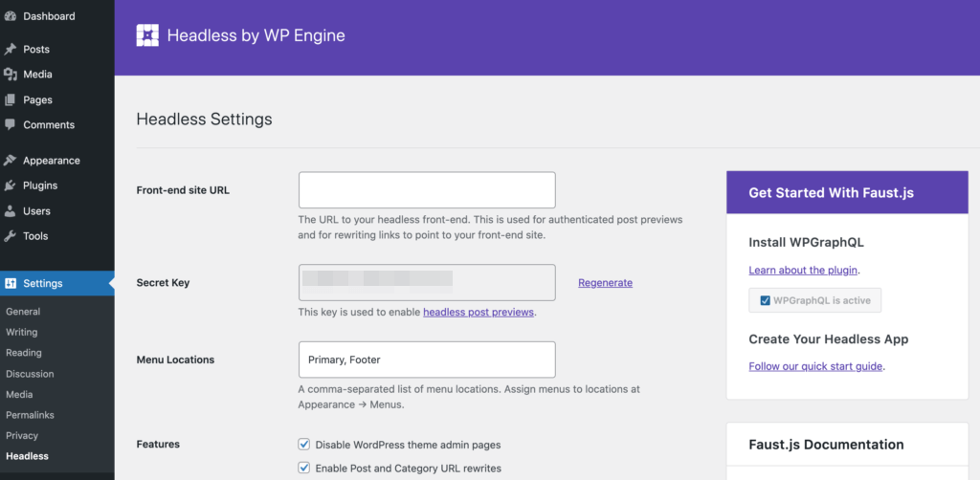The height and width of the screenshot is (480, 980).
Task: Open Follow our quick start guide link
Action: 815,366
